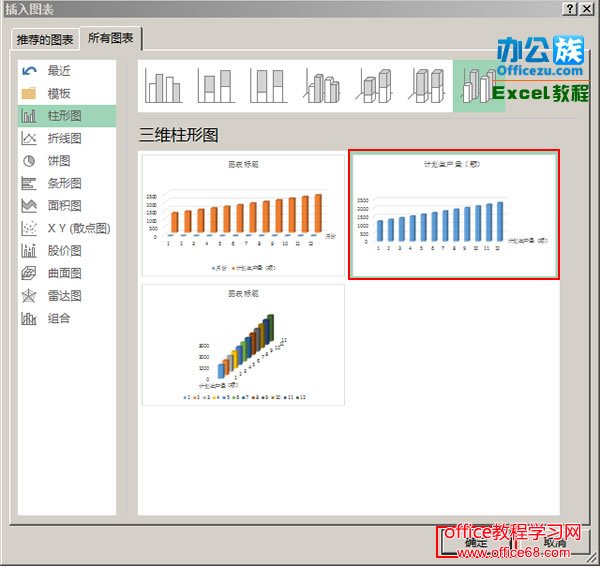Select the X Y (散点图) scatter category
Screen dimensions: 600x569
(x=67, y=228)
